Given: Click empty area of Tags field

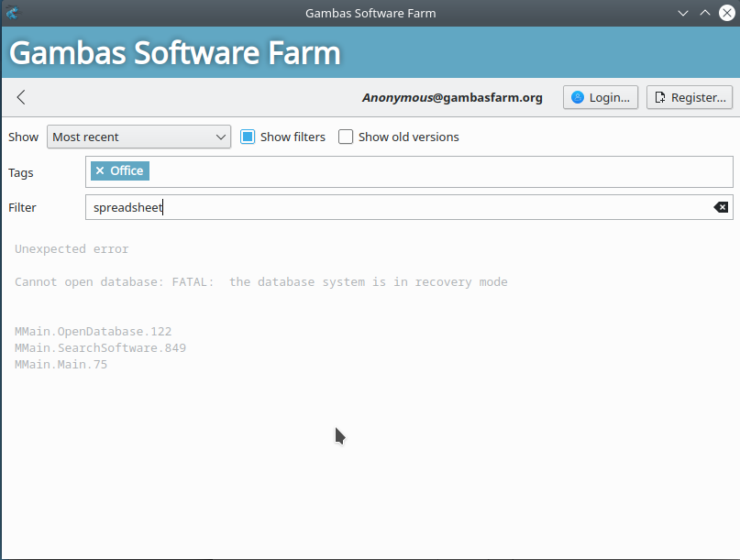Looking at the screenshot, I should tap(440, 171).
